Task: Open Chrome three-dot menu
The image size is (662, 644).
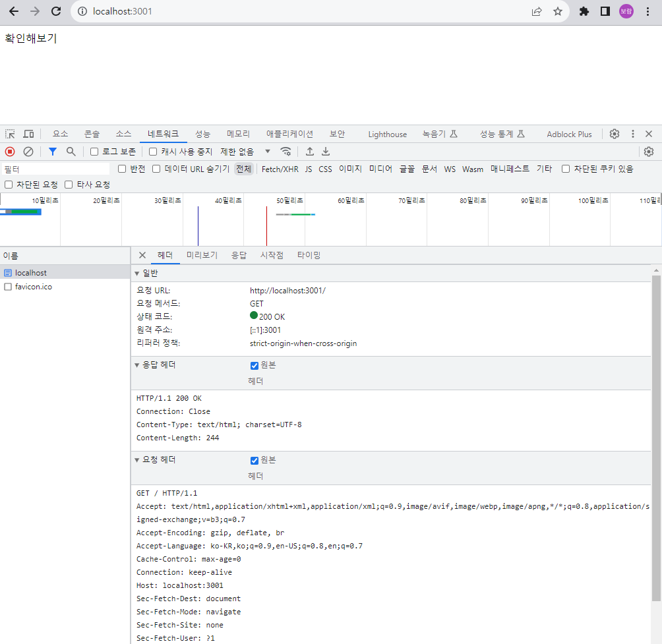Action: tap(647, 11)
